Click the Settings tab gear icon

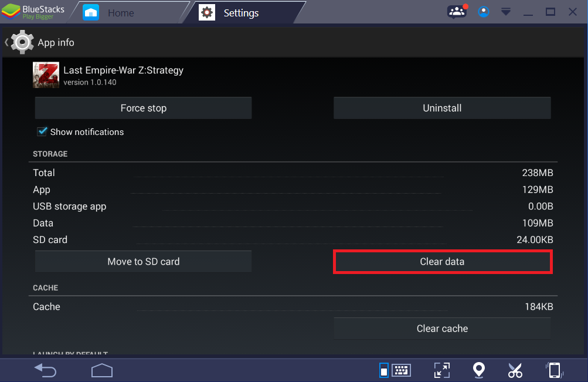(x=206, y=13)
